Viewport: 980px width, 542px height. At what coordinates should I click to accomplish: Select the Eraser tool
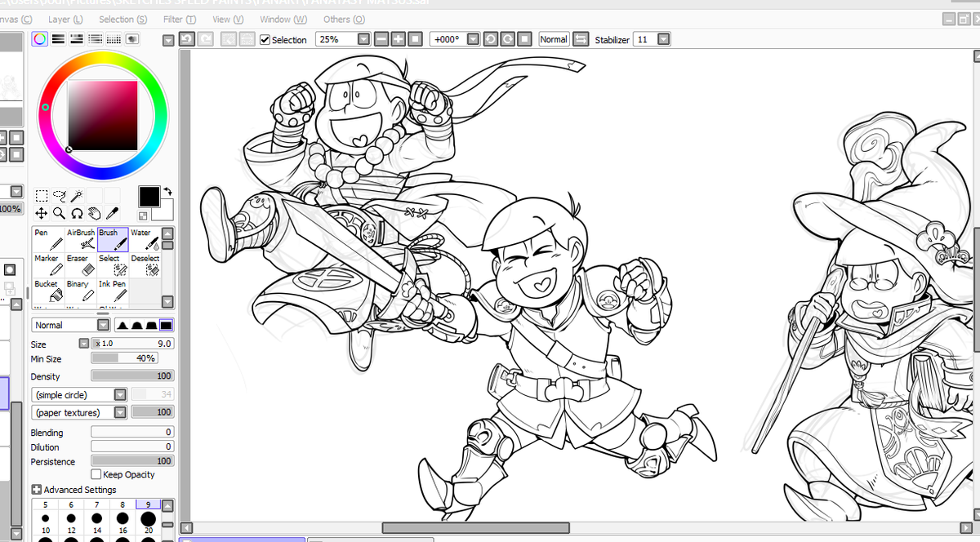tap(80, 264)
